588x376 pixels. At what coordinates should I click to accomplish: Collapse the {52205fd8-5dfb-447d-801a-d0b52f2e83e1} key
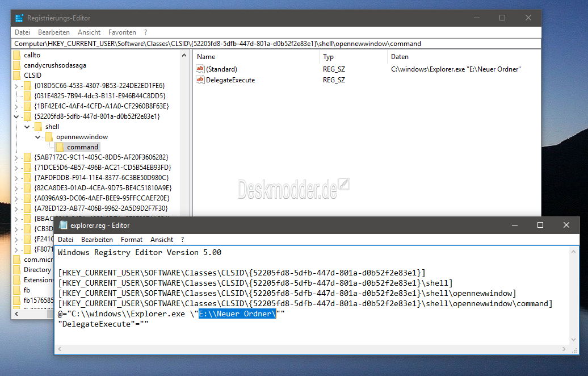tap(16, 116)
